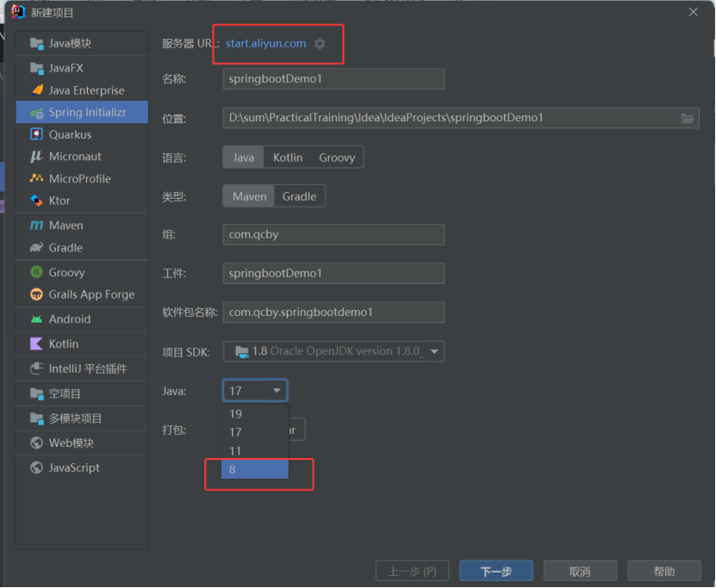Click the Grails App Forge icon
The image size is (716, 588).
[x=36, y=294]
